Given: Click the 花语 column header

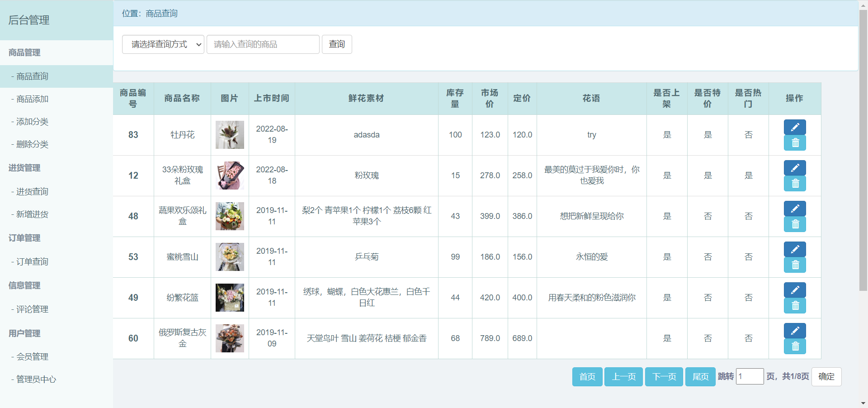Looking at the screenshot, I should (x=591, y=98).
